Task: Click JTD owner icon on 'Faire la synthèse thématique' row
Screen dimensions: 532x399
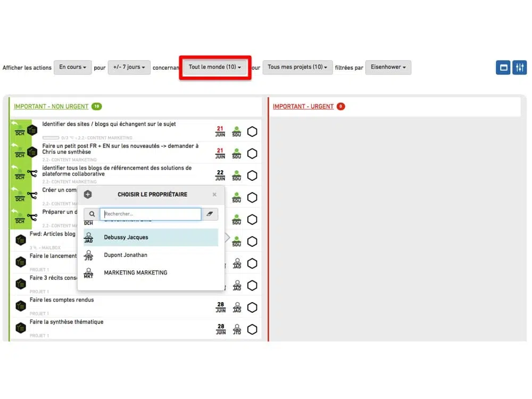Action: click(237, 329)
